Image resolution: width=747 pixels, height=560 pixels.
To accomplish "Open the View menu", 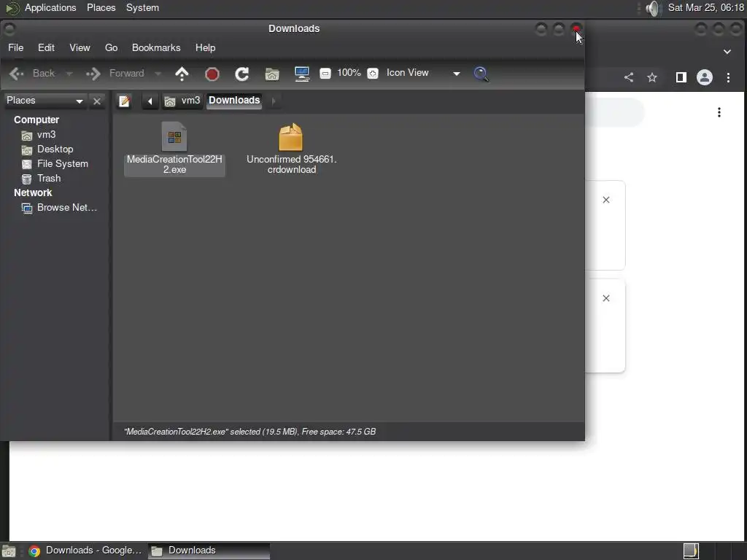I will point(80,47).
